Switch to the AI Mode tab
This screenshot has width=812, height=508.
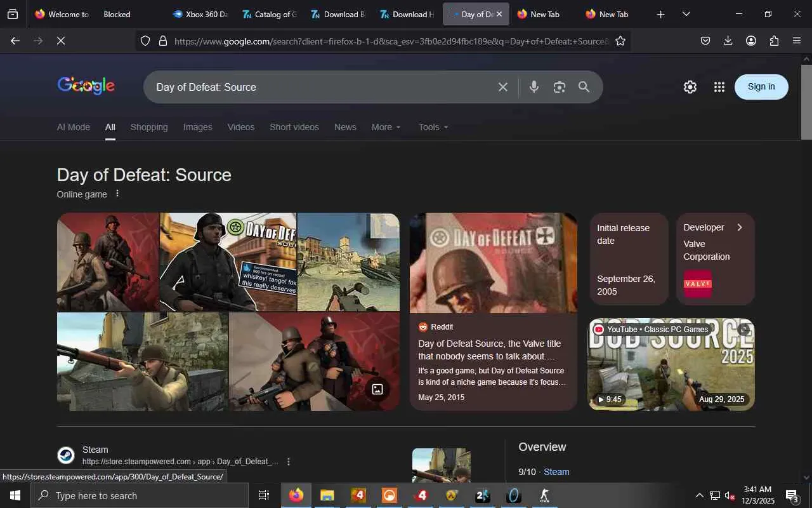pos(74,127)
